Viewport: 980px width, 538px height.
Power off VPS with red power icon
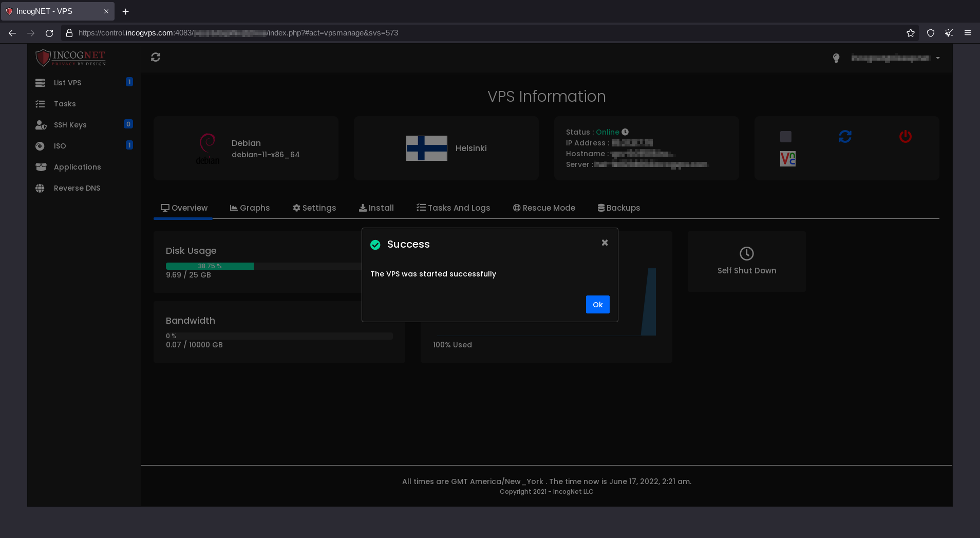(x=905, y=136)
